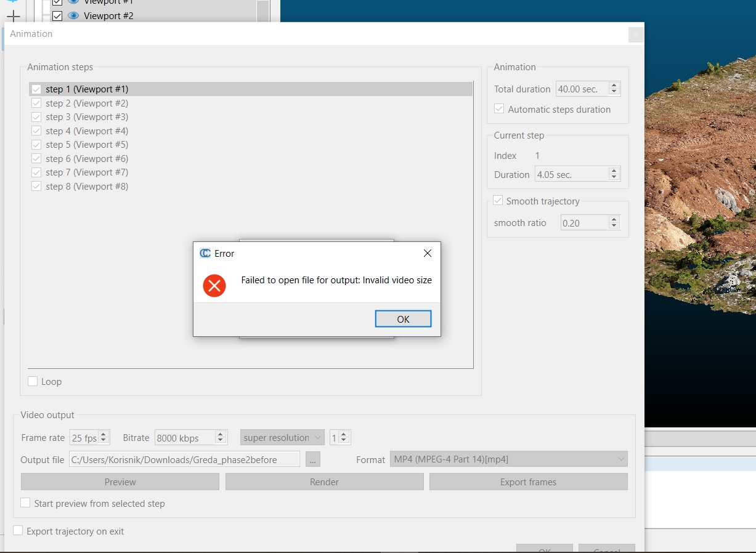Click the Output file path field
The width and height of the screenshot is (756, 553).
pyautogui.click(x=184, y=459)
